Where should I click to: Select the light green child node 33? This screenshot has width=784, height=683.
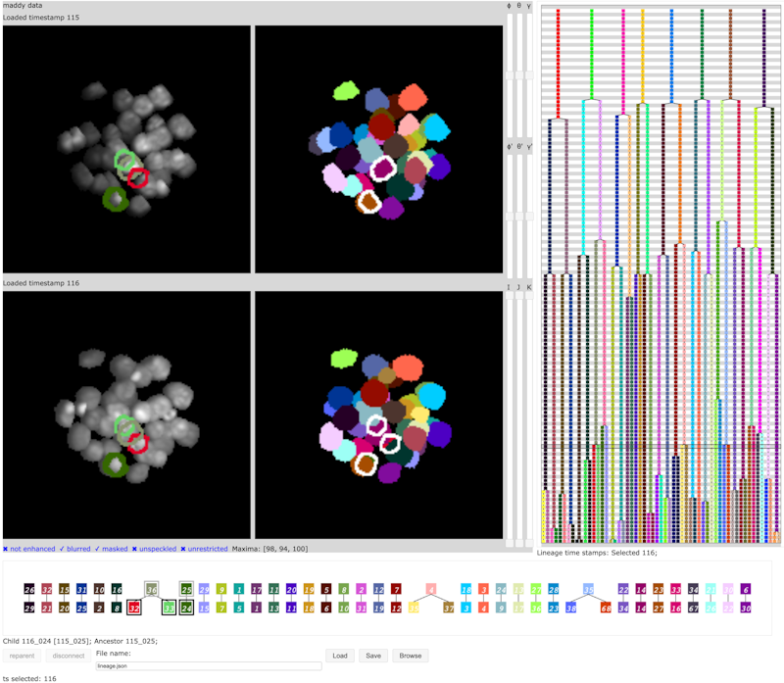tap(169, 608)
